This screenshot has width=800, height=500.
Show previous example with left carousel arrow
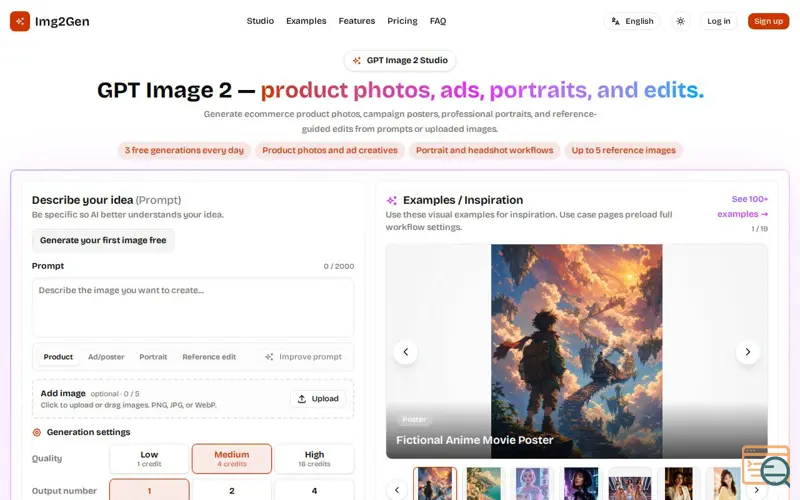(x=406, y=352)
